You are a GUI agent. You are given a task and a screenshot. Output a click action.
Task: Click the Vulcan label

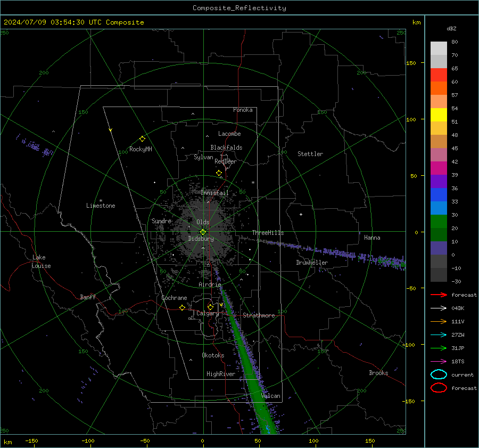coord(271,396)
